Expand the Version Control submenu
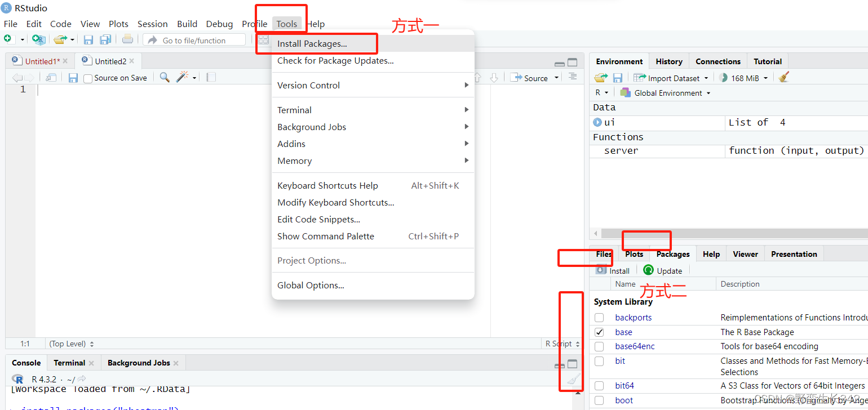 (x=373, y=85)
